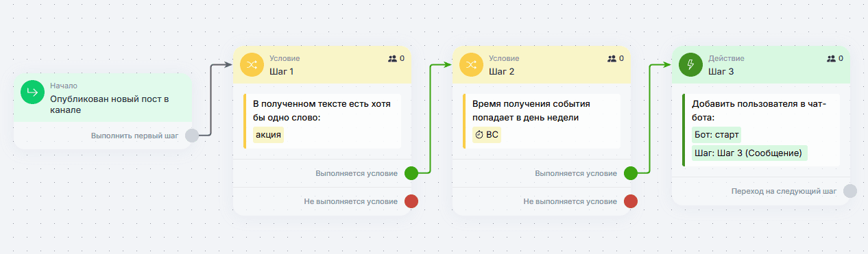Click the 'акция' keyword tag

point(269,135)
